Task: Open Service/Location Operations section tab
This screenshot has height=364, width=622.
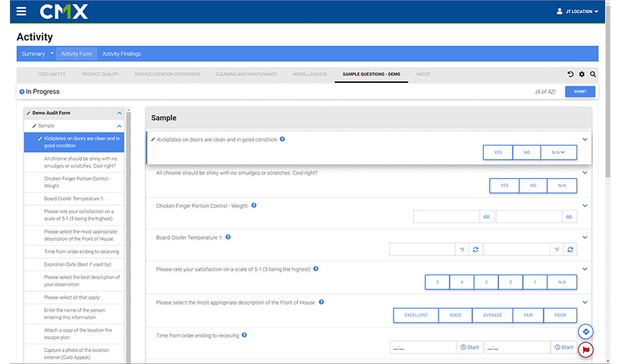Action: coord(167,74)
